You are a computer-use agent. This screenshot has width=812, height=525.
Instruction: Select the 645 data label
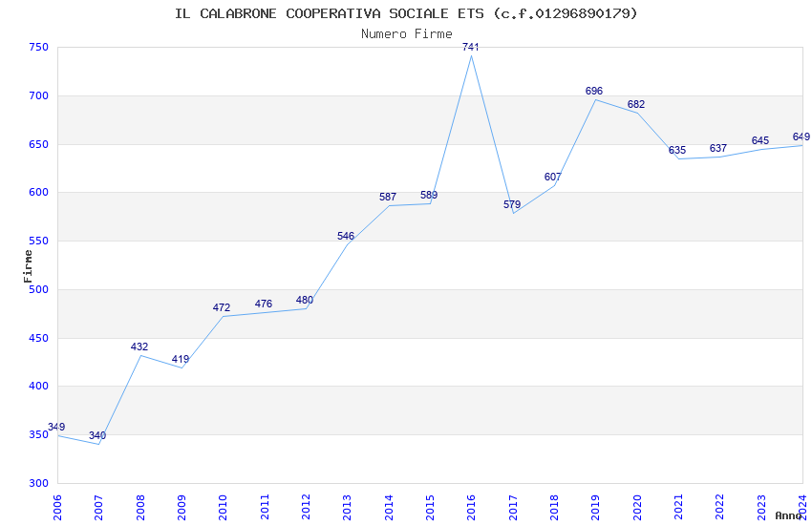[760, 140]
